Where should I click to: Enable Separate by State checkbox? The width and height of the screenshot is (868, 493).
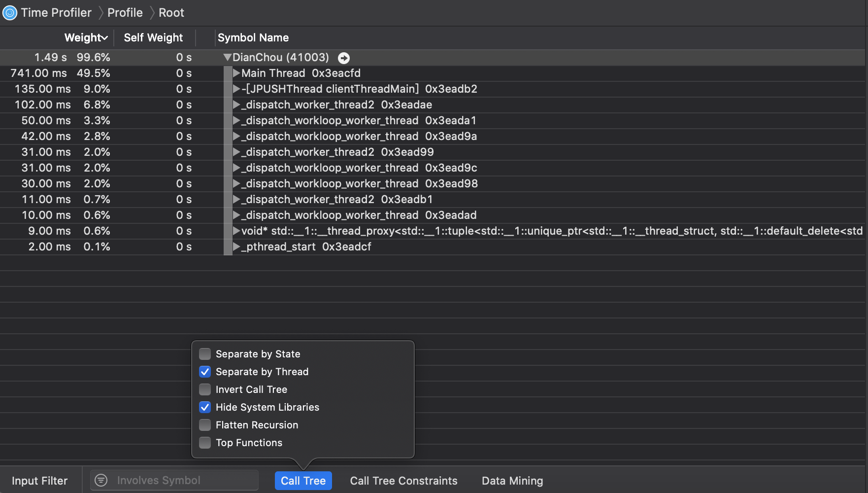[x=205, y=354]
